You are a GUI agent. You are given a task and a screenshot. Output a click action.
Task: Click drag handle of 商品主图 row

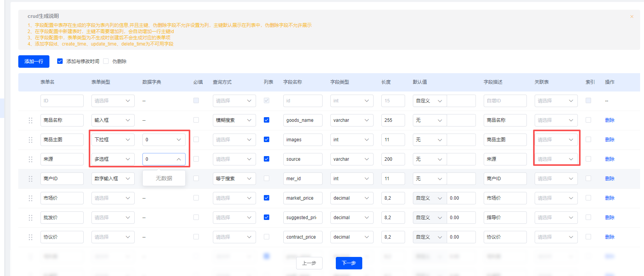(x=30, y=140)
